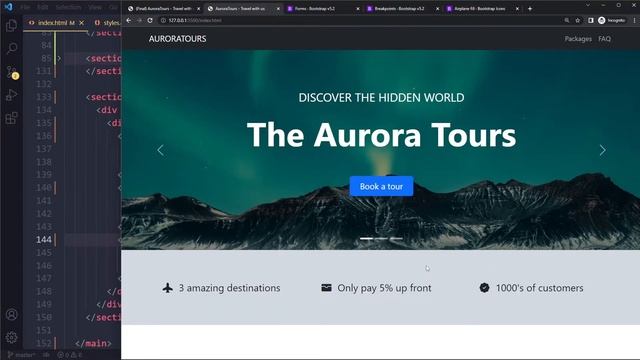Image resolution: width=640 pixels, height=360 pixels.
Task: Open the VS Code Edit menu
Action: pos(42,7)
